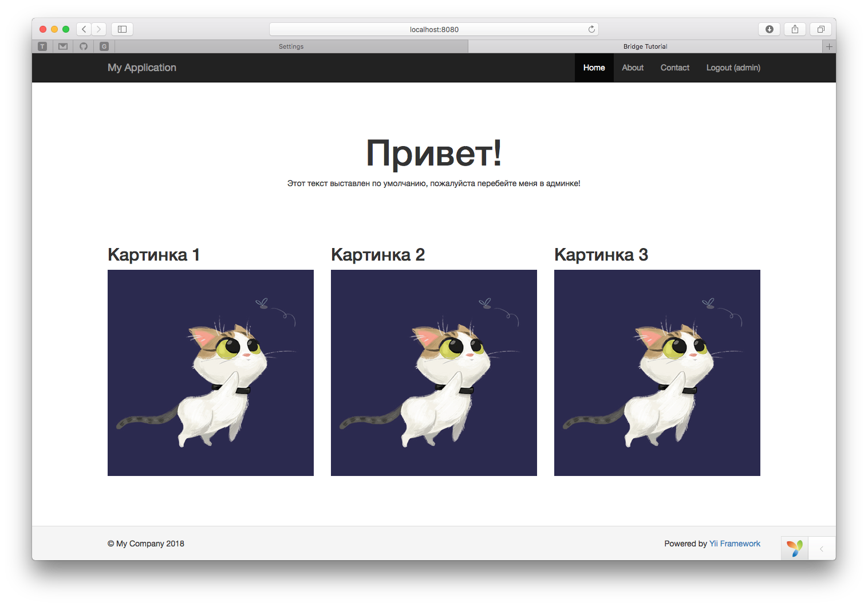The height and width of the screenshot is (606, 868).
Task: Click the Картинка 2 heading
Action: (378, 254)
